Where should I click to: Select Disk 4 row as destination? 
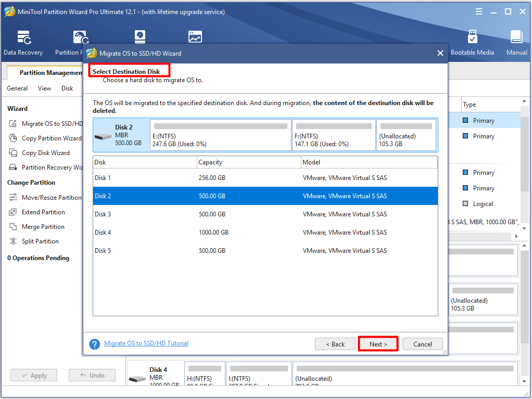click(x=265, y=233)
